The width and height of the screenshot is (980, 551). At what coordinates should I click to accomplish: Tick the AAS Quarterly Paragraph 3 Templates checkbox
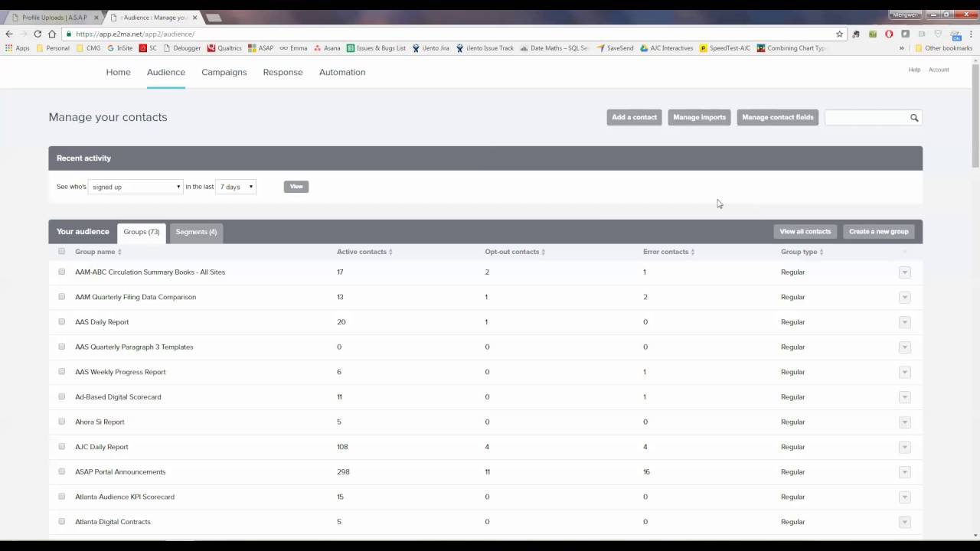(62, 346)
